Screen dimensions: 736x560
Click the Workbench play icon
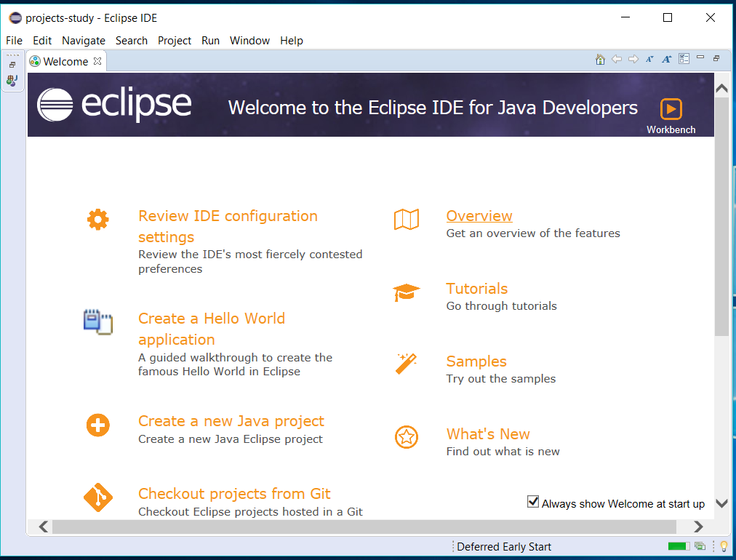(x=671, y=109)
